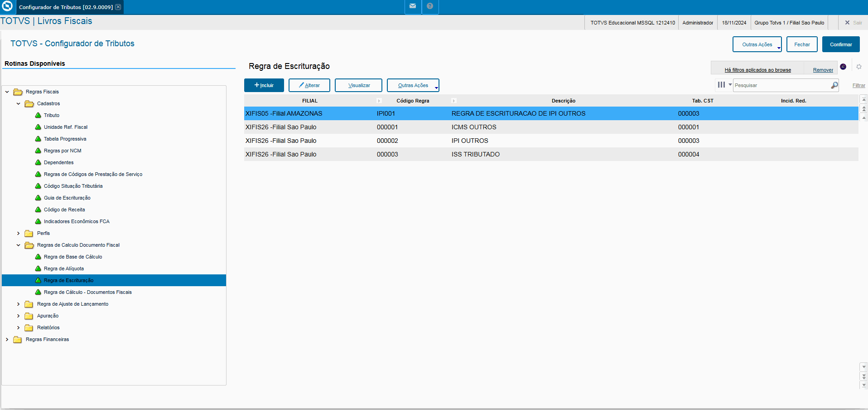Focus the Pesquisar search field
This screenshot has width=868, height=410.
[x=781, y=85]
